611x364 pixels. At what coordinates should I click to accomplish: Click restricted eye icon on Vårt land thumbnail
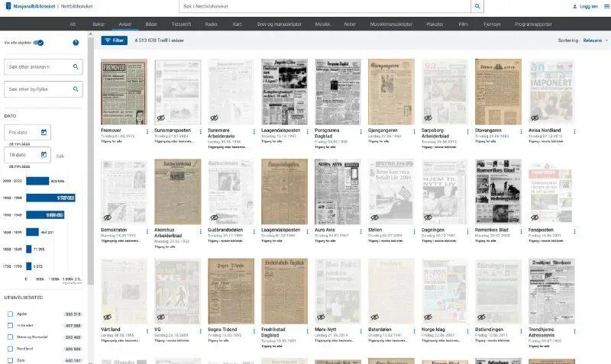107,317
